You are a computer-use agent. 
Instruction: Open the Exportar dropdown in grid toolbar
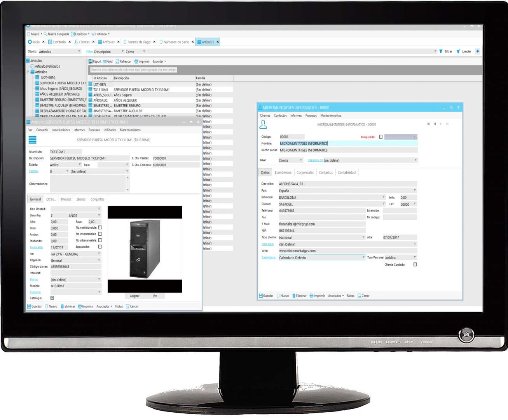pos(159,61)
